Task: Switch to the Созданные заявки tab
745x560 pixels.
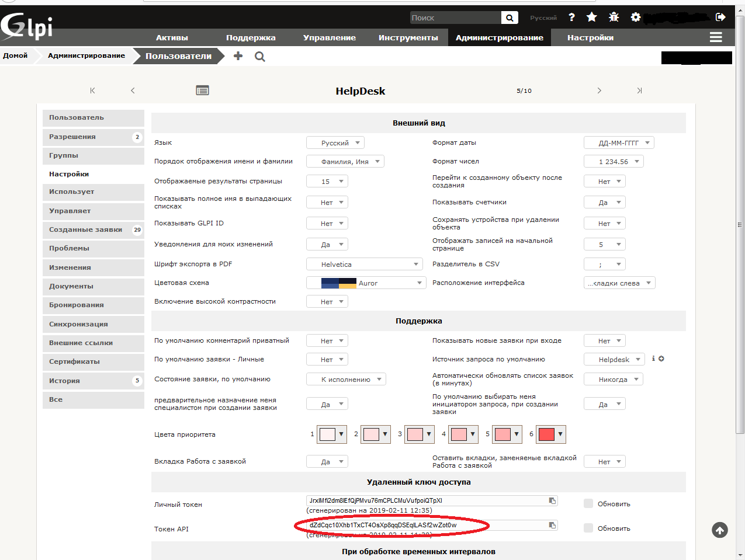Action: [x=86, y=230]
